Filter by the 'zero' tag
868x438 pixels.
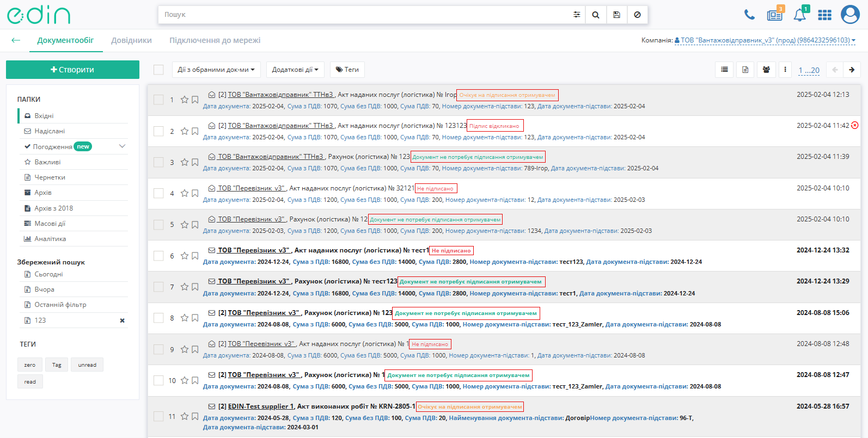(x=30, y=365)
